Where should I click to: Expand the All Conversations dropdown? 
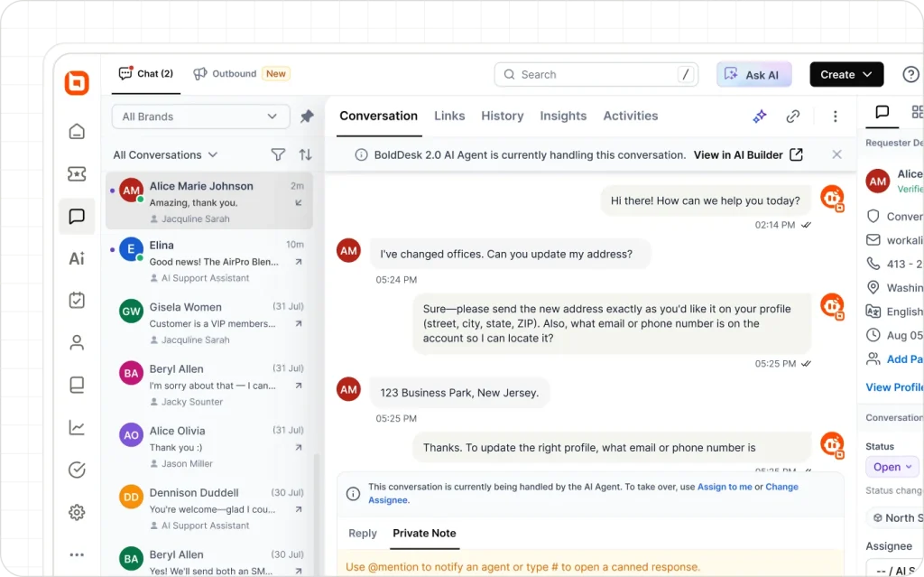pos(166,154)
